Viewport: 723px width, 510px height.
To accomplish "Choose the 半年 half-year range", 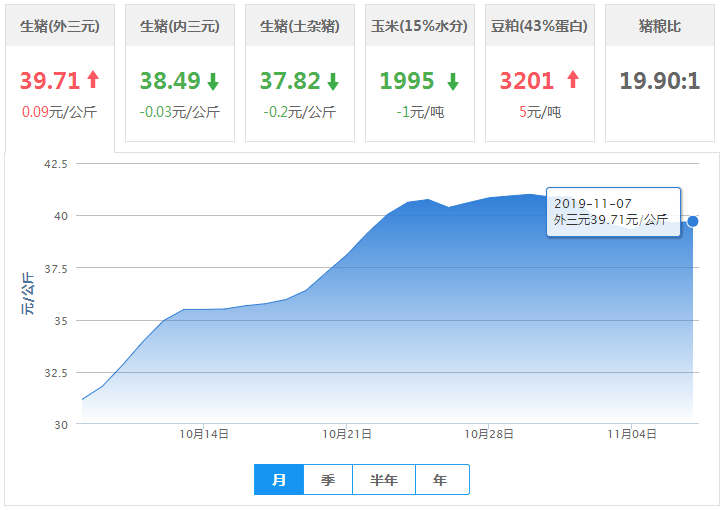I will pos(384,480).
